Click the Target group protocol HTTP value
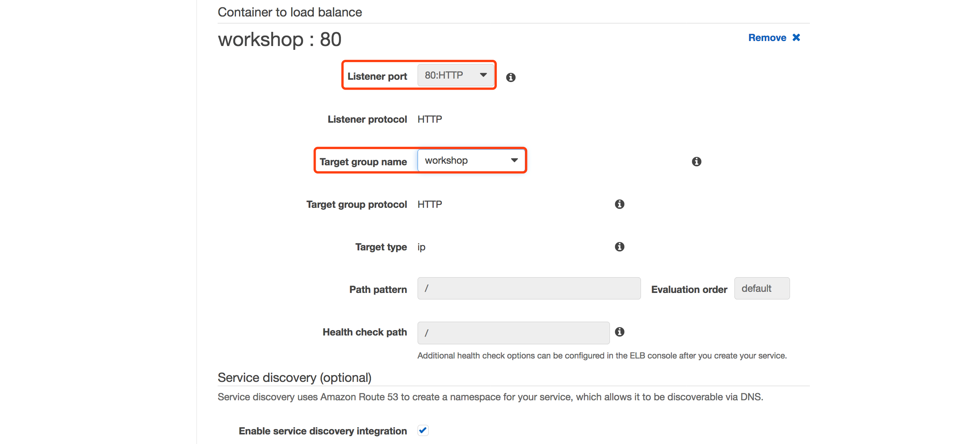980x444 pixels. click(x=429, y=204)
